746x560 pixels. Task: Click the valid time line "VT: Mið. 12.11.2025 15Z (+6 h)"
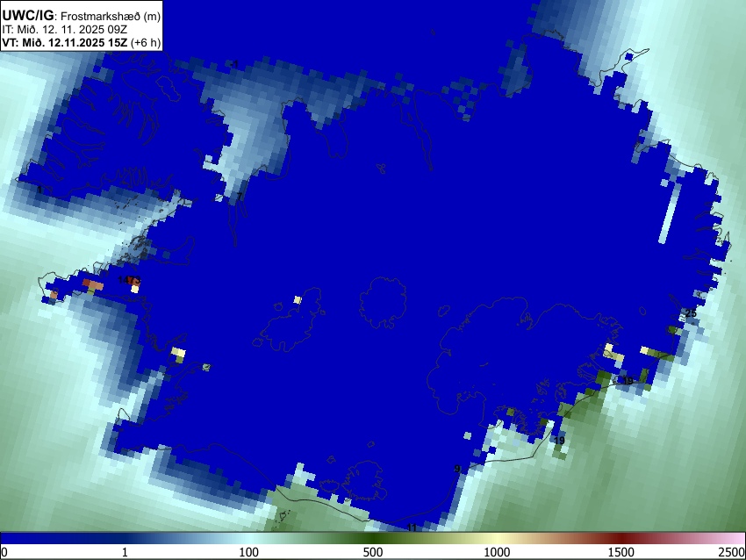click(x=82, y=42)
